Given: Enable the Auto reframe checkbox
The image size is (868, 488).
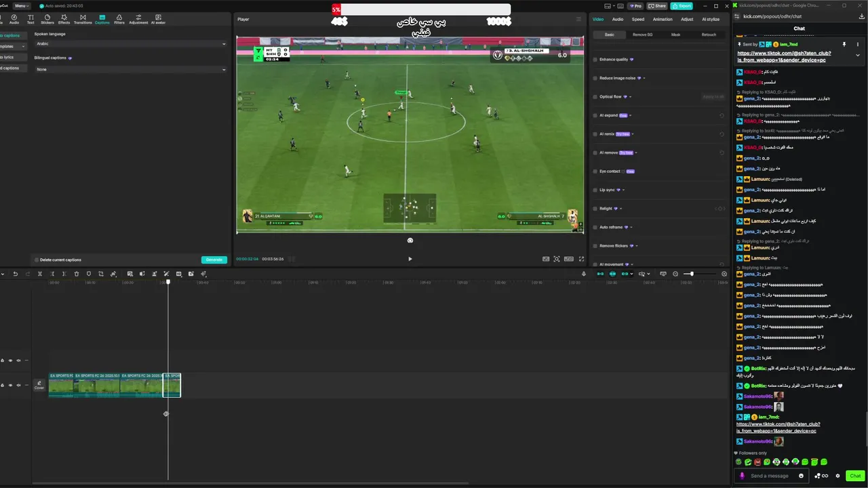Looking at the screenshot, I should pyautogui.click(x=595, y=227).
